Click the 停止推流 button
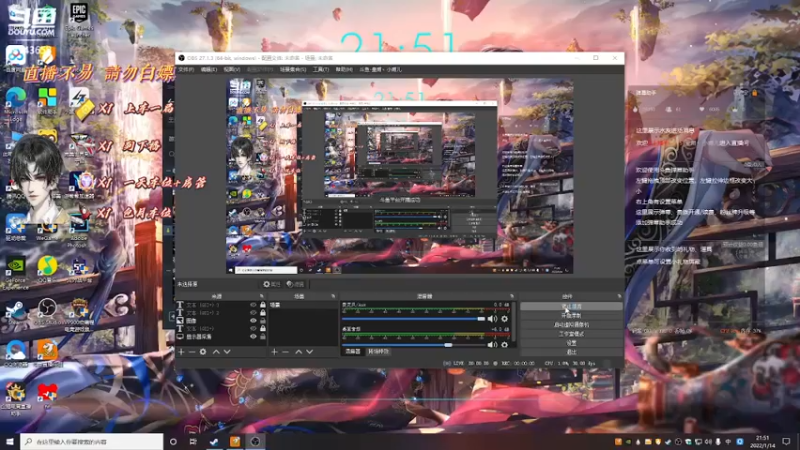The image size is (800, 450). [x=571, y=306]
